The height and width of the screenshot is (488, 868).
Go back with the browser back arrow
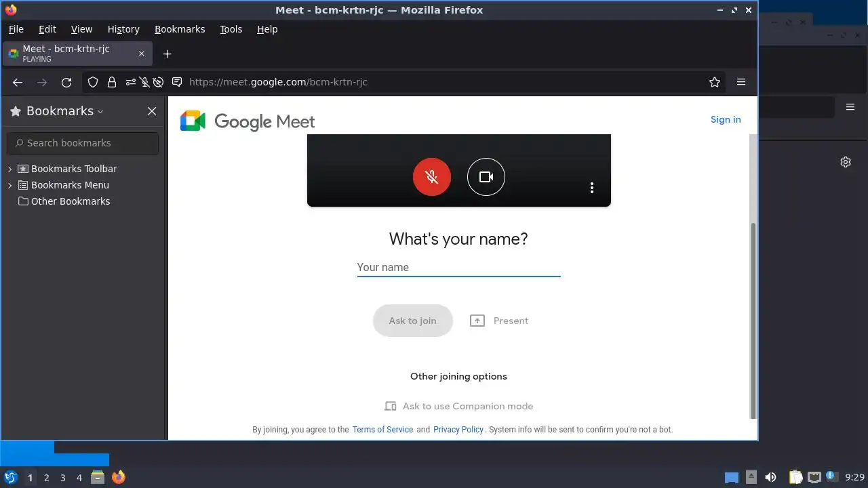click(18, 82)
